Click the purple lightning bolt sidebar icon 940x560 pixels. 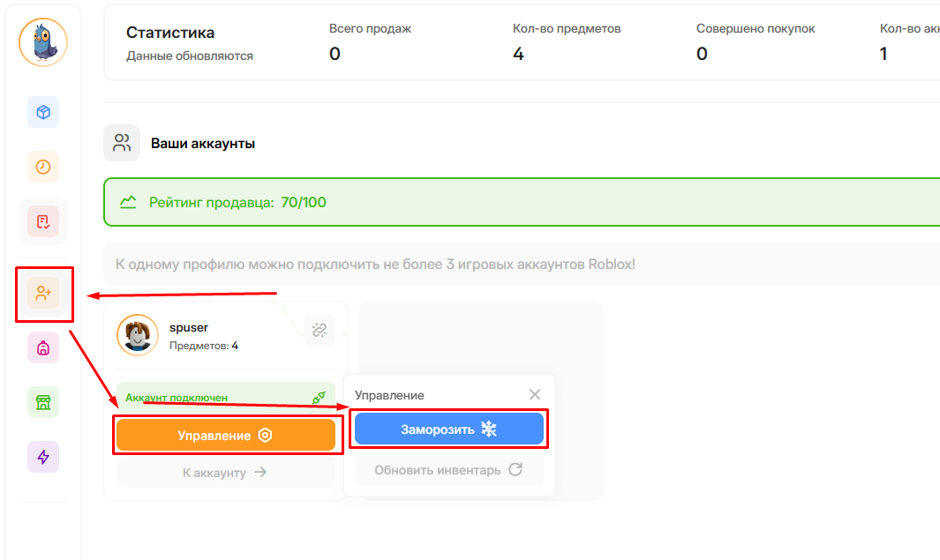(x=43, y=457)
